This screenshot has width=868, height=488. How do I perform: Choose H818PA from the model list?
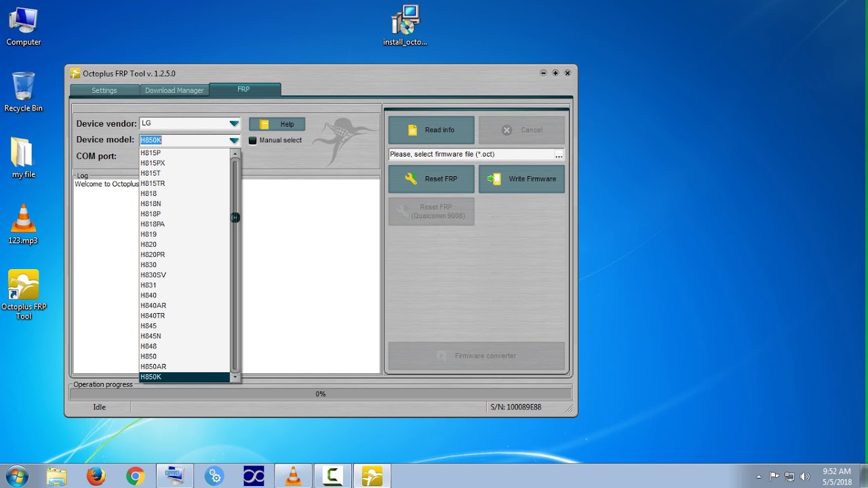(184, 224)
